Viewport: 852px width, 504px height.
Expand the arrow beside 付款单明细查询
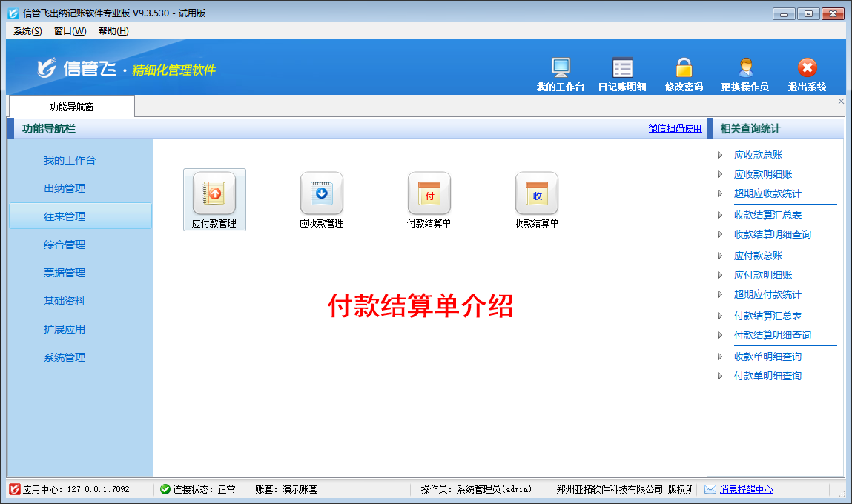coord(720,377)
